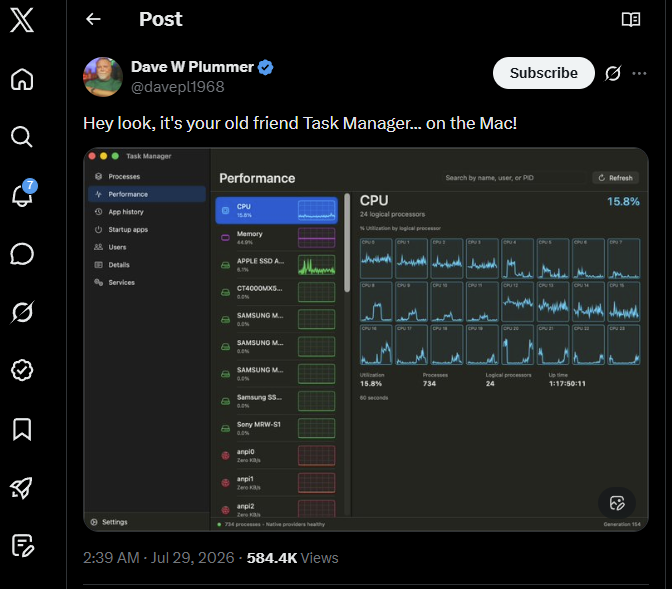Click the CPU 12 utilization graph
This screenshot has width=672, height=589.
pos(518,302)
